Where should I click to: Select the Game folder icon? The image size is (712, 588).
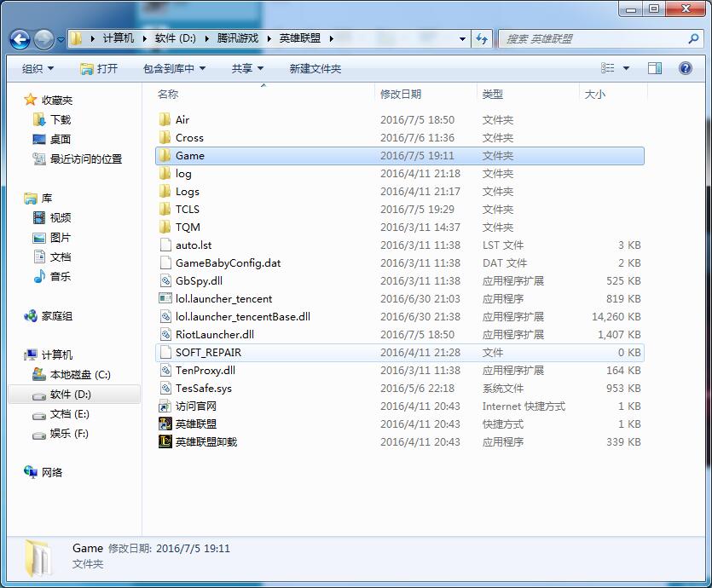tap(165, 156)
